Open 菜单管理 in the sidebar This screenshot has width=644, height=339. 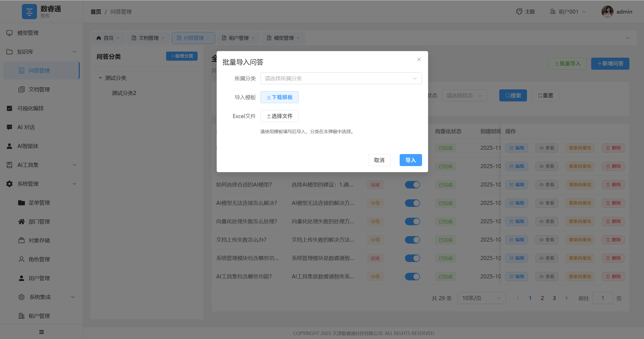(x=41, y=203)
